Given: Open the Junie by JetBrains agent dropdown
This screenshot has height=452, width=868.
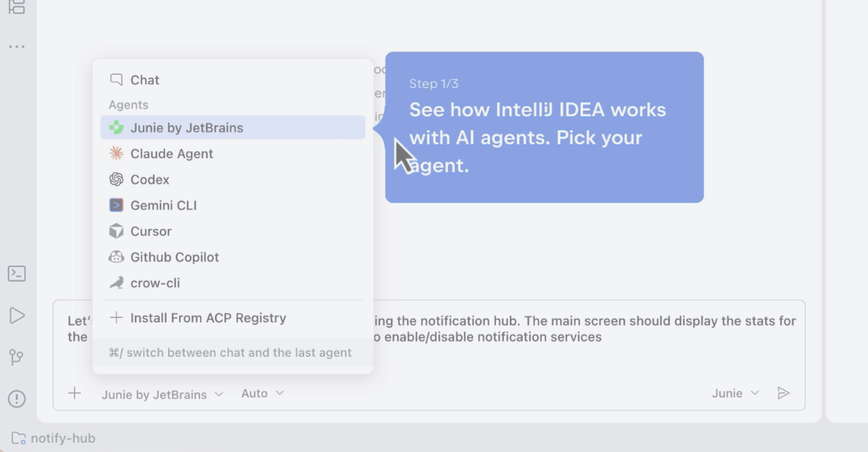Looking at the screenshot, I should click(162, 394).
